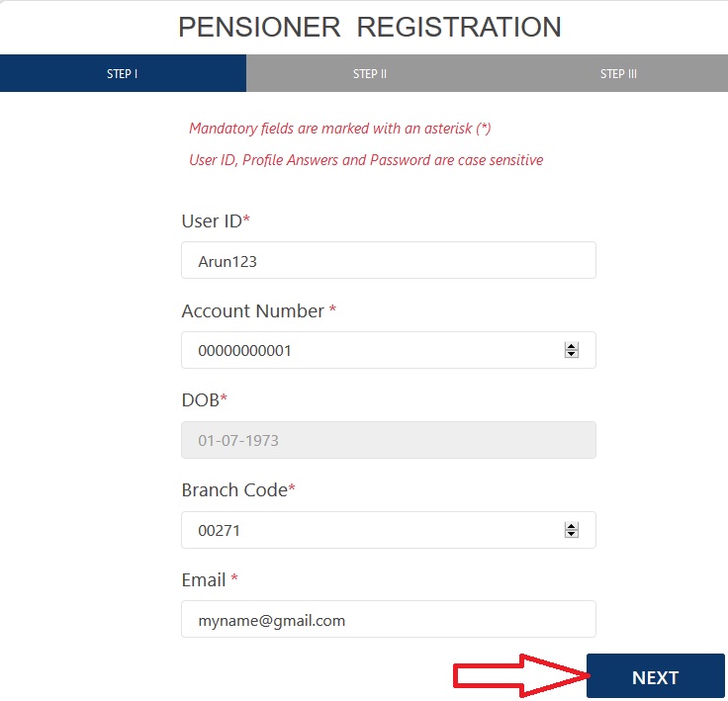This screenshot has height=701, width=728.
Task: Go to the STEP II tab
Action: 370,74
